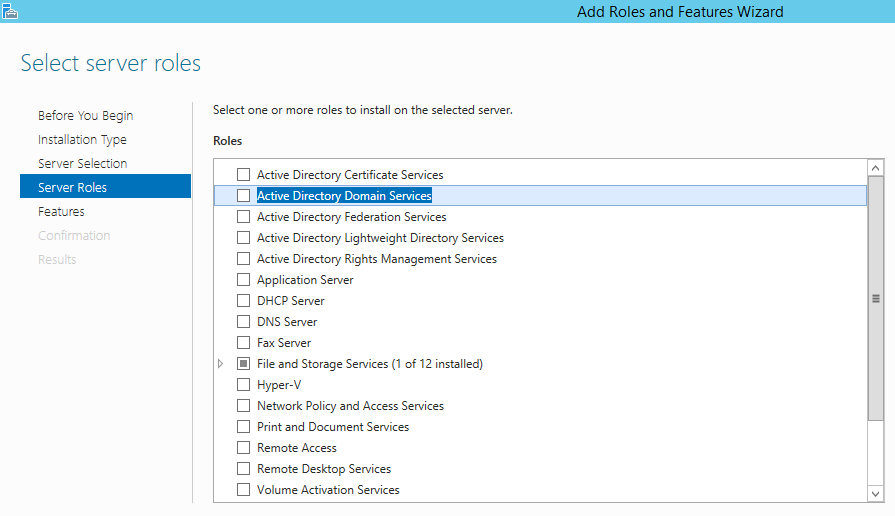The width and height of the screenshot is (895, 516).
Task: Click the roles list scrollbar thumb
Action: click(875, 298)
